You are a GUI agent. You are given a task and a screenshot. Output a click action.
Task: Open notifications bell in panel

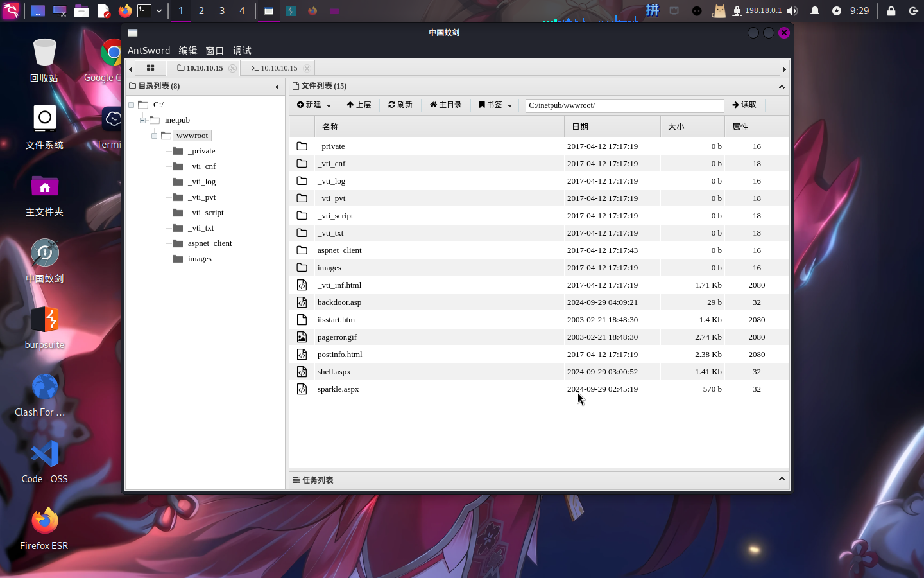(x=815, y=11)
